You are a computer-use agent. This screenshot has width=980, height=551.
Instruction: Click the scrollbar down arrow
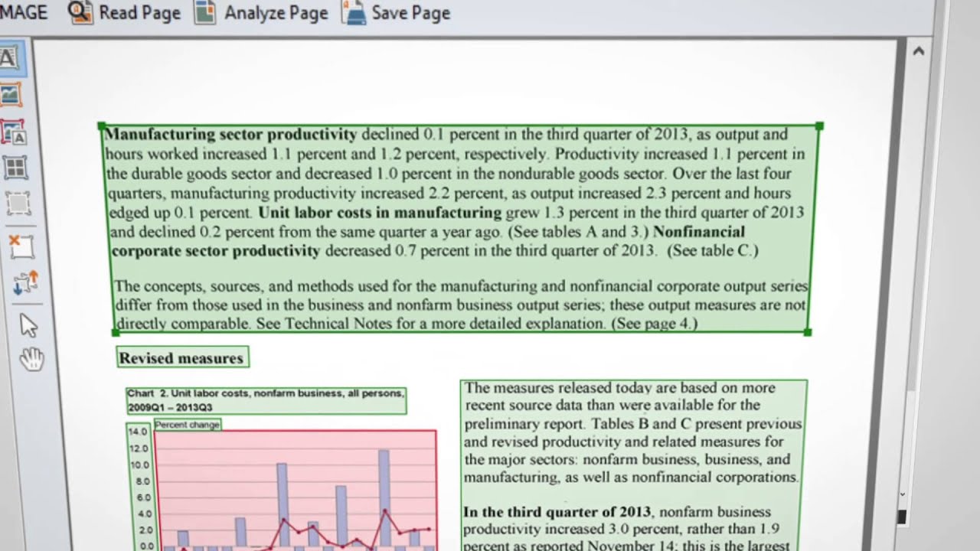pos(902,495)
